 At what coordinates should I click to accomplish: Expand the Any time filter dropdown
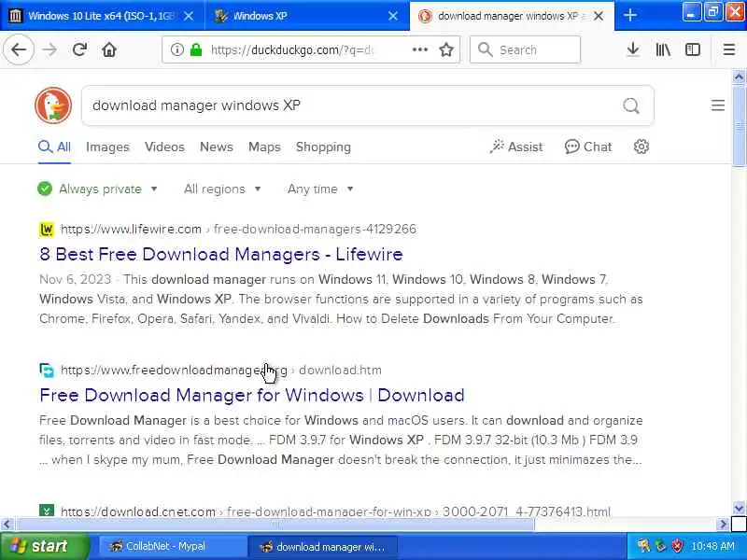click(x=320, y=189)
